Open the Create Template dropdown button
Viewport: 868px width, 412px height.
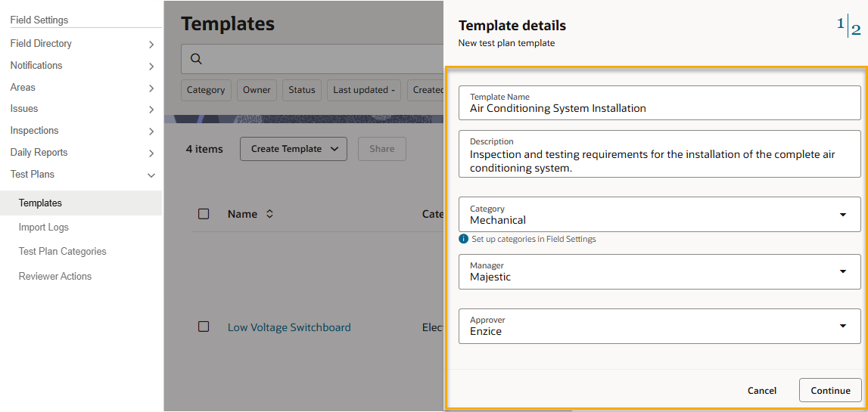[x=293, y=149]
